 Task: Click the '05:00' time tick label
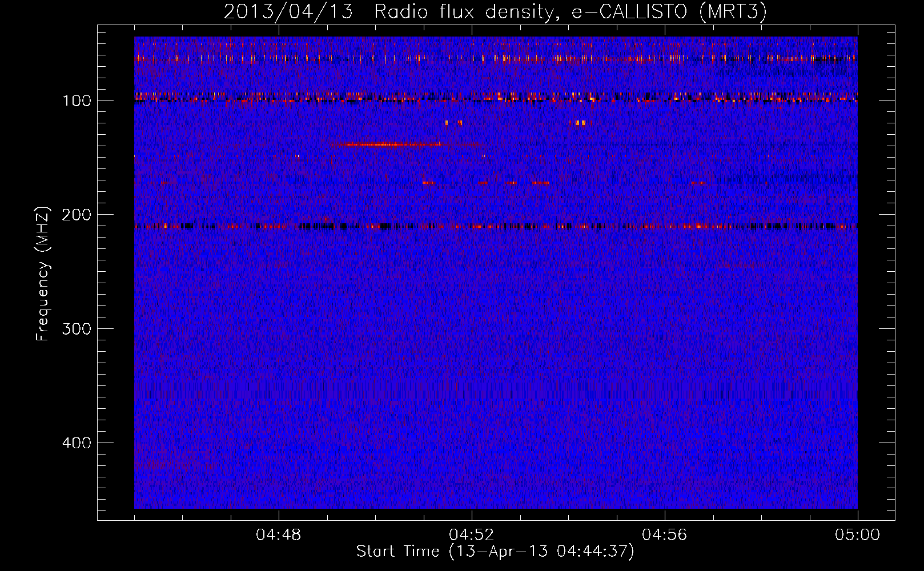tap(858, 535)
